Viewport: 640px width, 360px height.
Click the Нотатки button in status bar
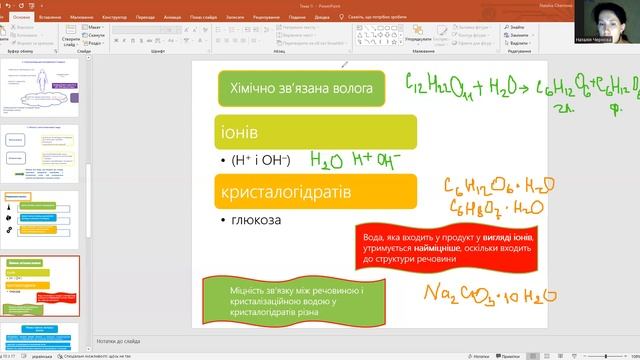click(x=479, y=356)
